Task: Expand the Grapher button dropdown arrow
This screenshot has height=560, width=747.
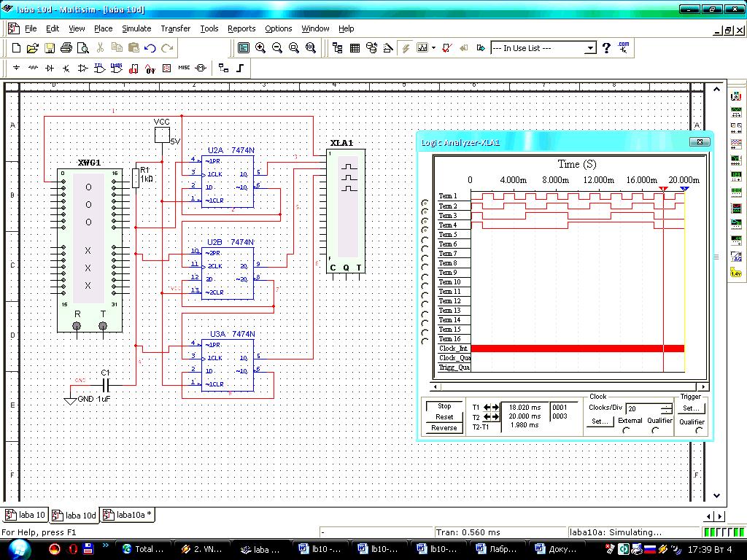Action: (x=433, y=48)
